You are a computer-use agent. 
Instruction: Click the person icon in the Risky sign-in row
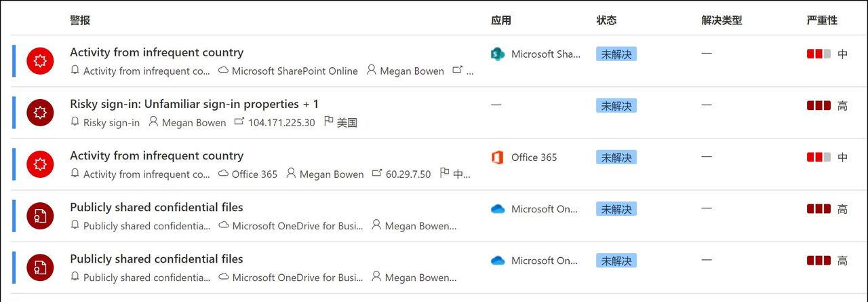click(153, 122)
